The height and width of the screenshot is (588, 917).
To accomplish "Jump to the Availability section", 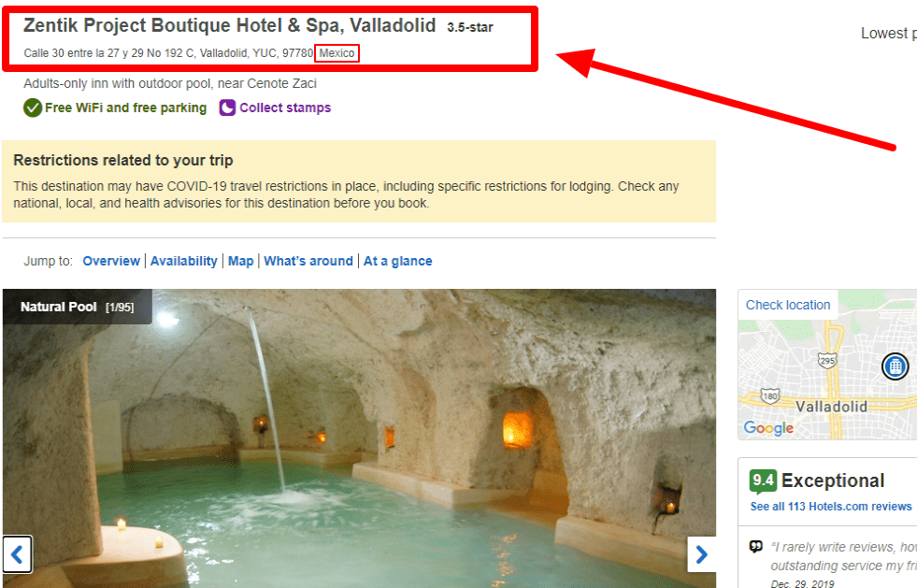I will 183,261.
